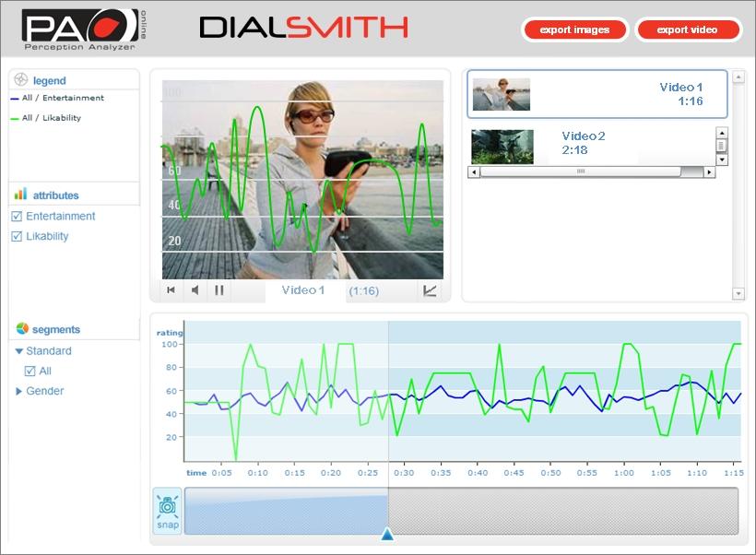The height and width of the screenshot is (555, 756).
Task: Click the video player preview image
Action: pyautogui.click(x=302, y=180)
